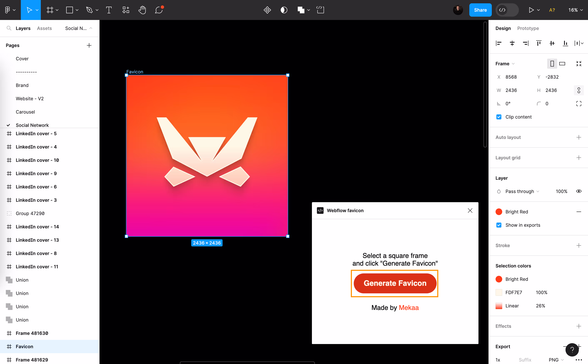
Task: Click the Generate Favicon button
Action: tap(395, 283)
